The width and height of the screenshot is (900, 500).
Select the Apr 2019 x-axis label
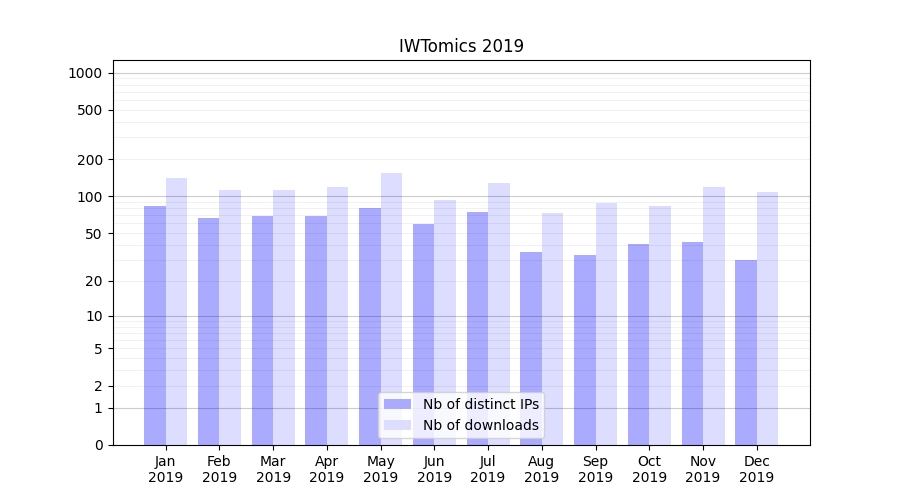tap(327, 469)
